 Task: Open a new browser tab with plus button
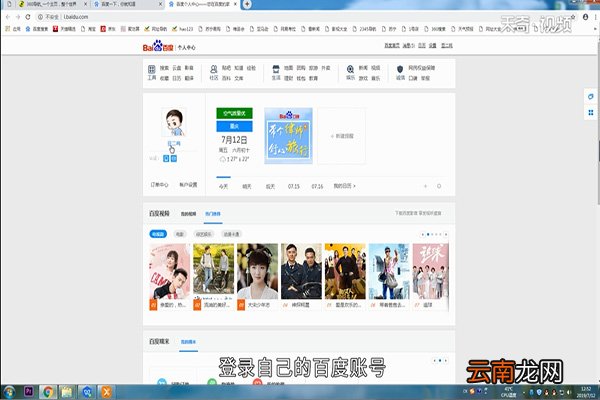pos(247,4)
